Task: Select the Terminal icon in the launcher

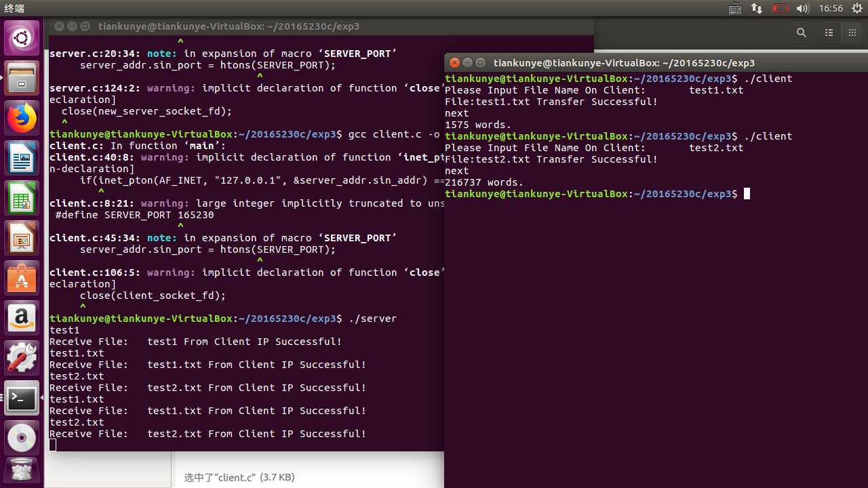Action: pos(22,399)
